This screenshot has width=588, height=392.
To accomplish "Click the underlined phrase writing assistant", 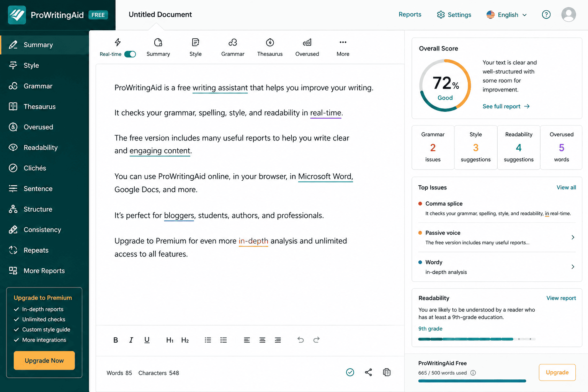I will click(220, 88).
